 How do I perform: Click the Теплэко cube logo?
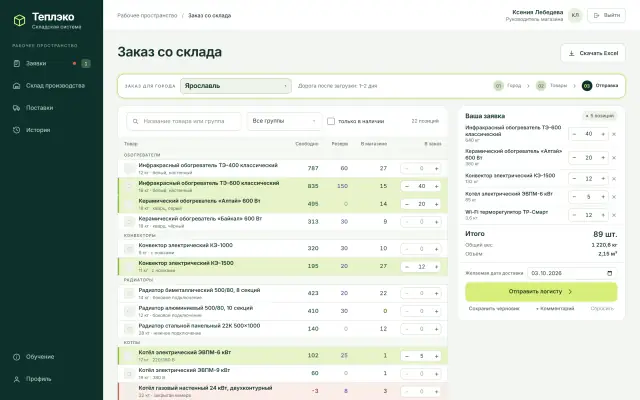click(19, 20)
